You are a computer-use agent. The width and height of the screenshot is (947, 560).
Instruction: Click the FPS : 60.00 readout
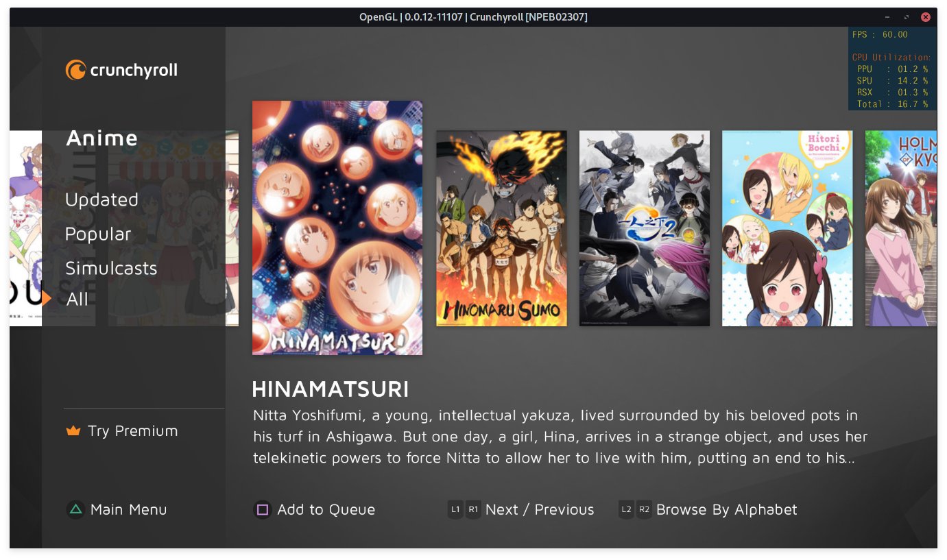(880, 34)
